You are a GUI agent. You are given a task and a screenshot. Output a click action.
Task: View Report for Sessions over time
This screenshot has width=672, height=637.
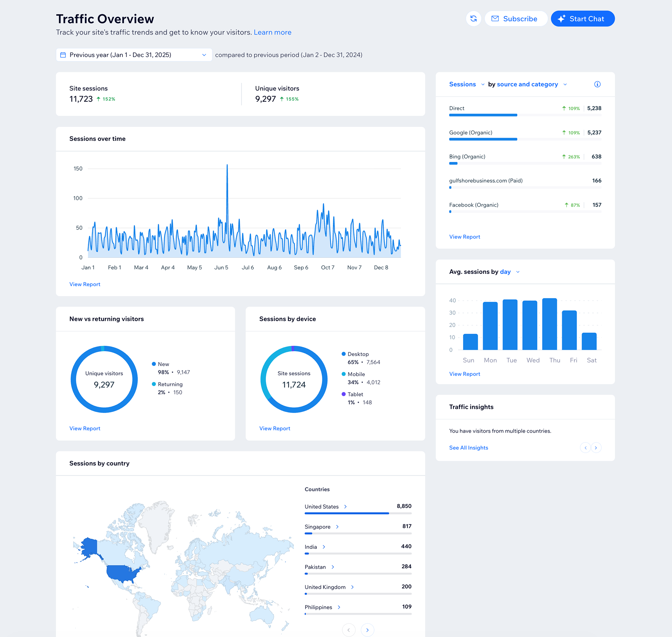[x=85, y=284]
